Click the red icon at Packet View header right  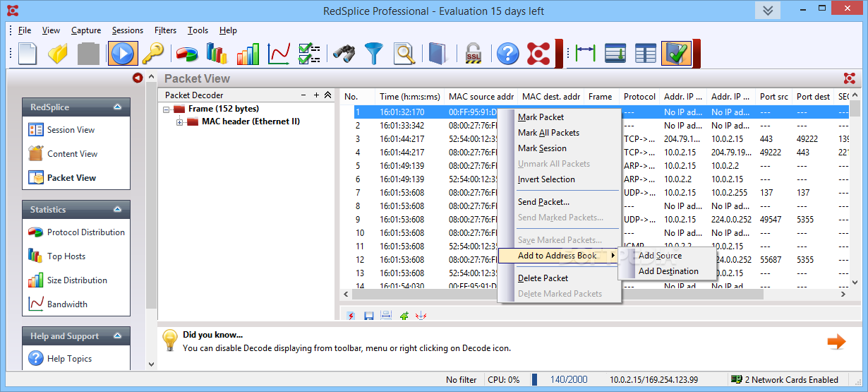pyautogui.click(x=850, y=78)
